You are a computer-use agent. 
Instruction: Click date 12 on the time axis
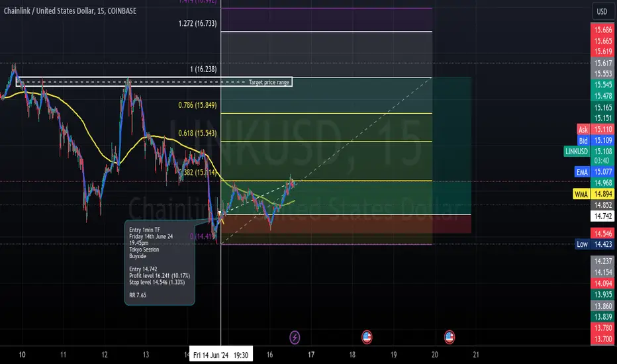[x=105, y=355]
